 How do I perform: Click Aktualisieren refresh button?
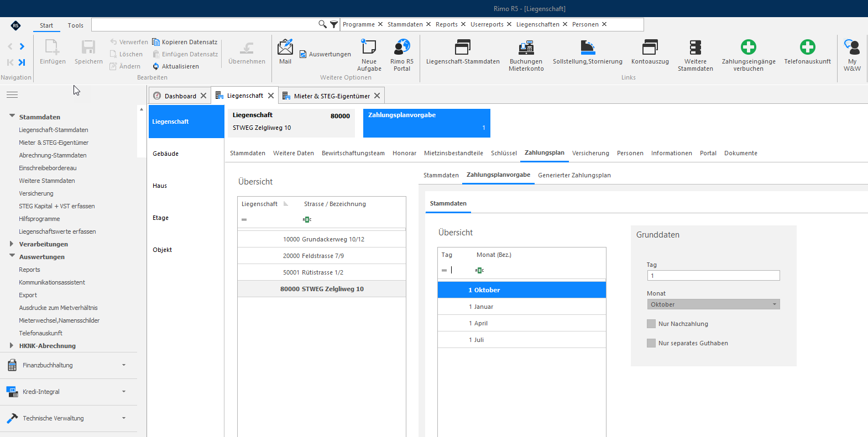(x=176, y=66)
